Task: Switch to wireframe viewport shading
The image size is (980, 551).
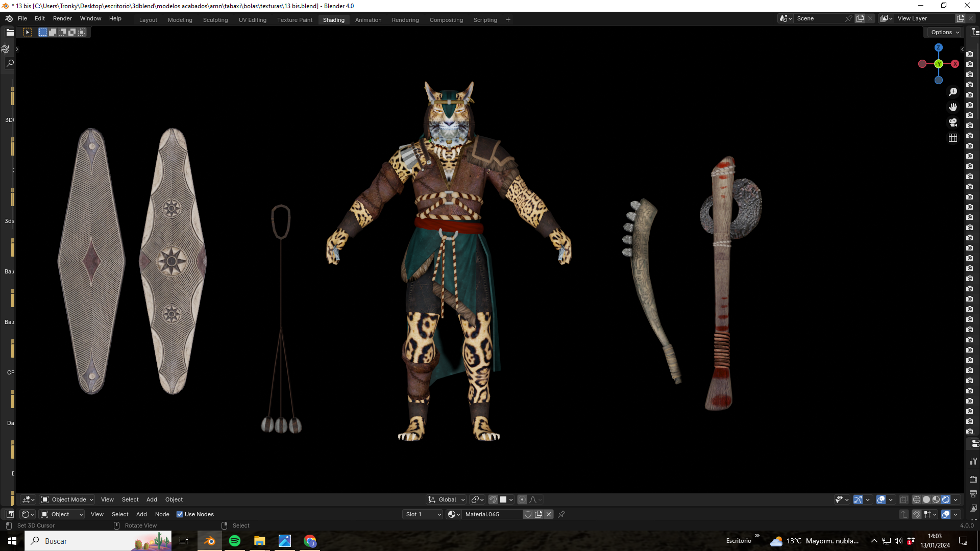Action: tap(917, 499)
